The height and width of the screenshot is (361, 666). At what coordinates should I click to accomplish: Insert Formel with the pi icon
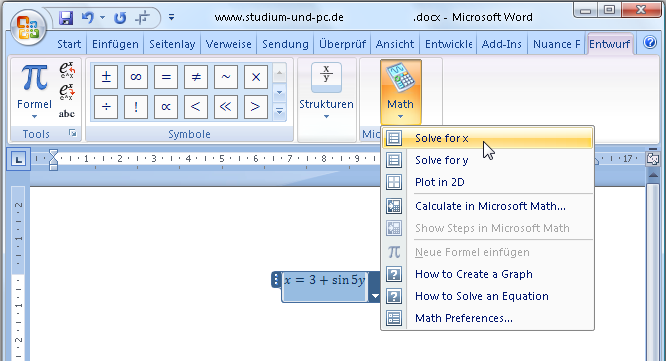click(x=34, y=91)
